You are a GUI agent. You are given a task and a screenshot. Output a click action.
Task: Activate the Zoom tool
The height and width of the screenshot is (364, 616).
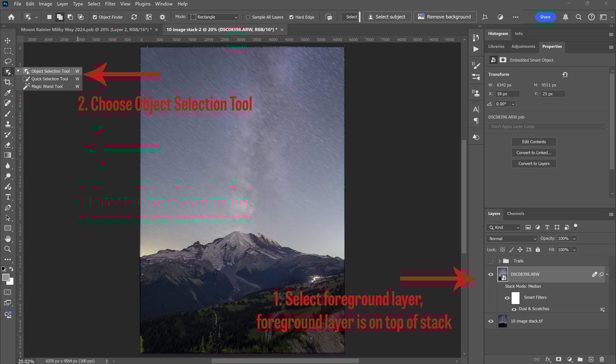click(7, 249)
